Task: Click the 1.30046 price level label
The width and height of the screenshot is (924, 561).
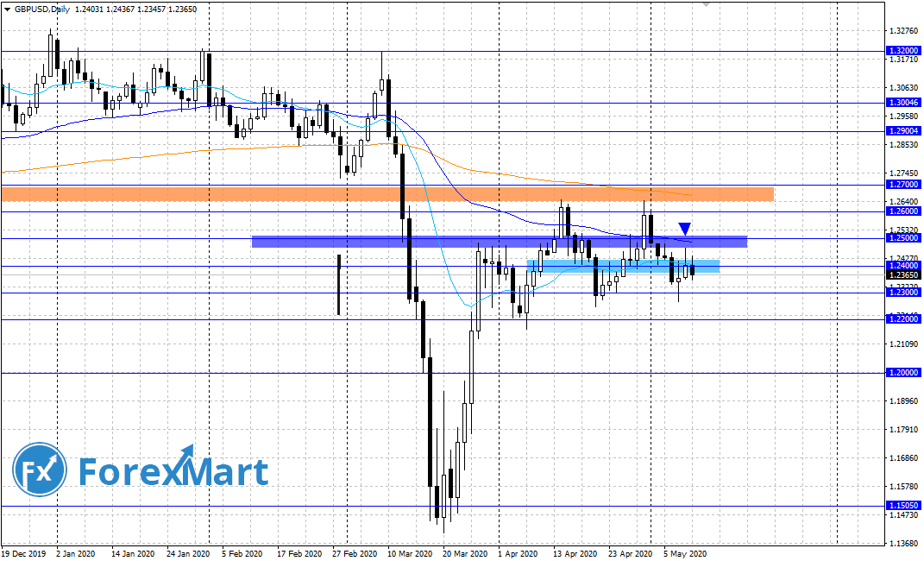Action: pyautogui.click(x=902, y=102)
